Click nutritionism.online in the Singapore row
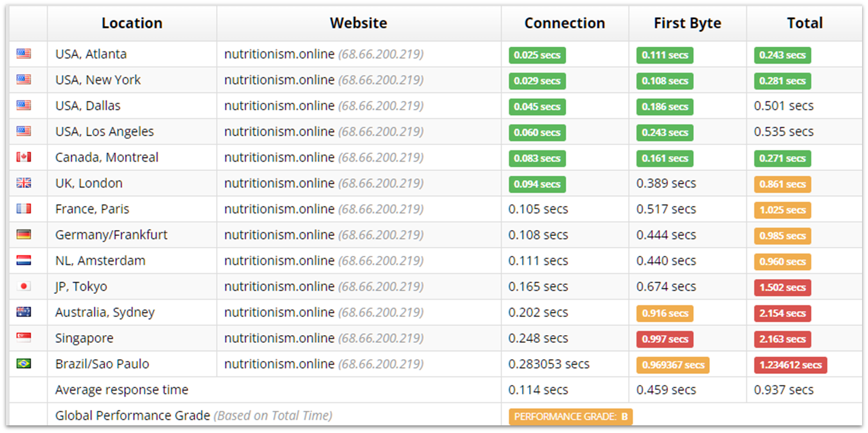Viewport: 868px width, 433px height. [279, 338]
